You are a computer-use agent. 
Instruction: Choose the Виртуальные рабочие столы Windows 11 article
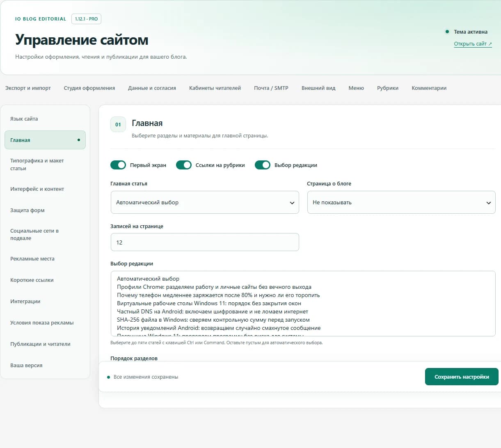[303, 303]
